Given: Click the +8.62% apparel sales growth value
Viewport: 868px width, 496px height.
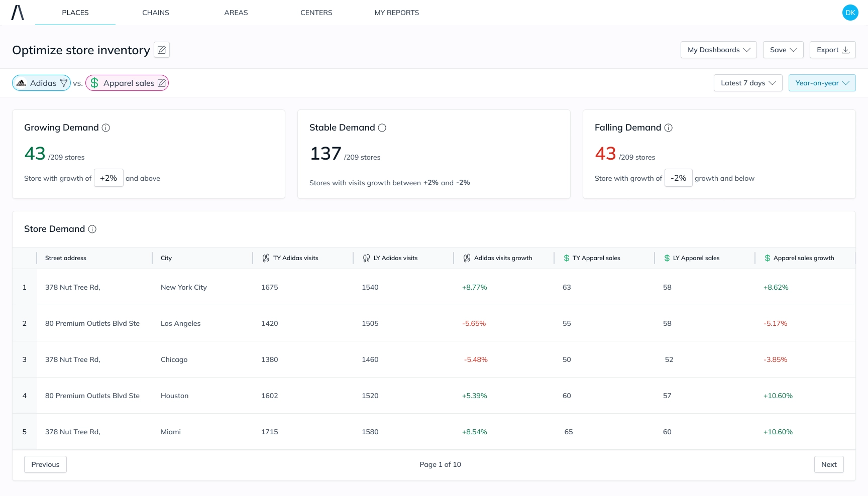Looking at the screenshot, I should (776, 287).
